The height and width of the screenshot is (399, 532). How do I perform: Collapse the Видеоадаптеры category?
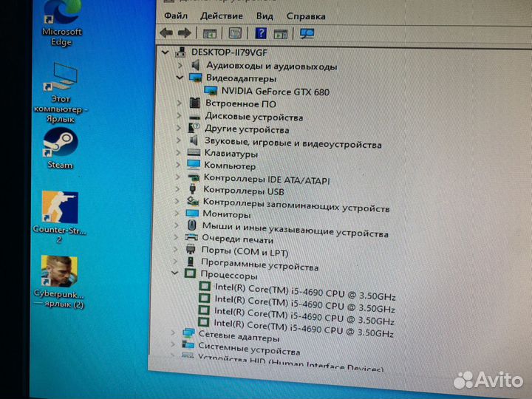pos(180,78)
